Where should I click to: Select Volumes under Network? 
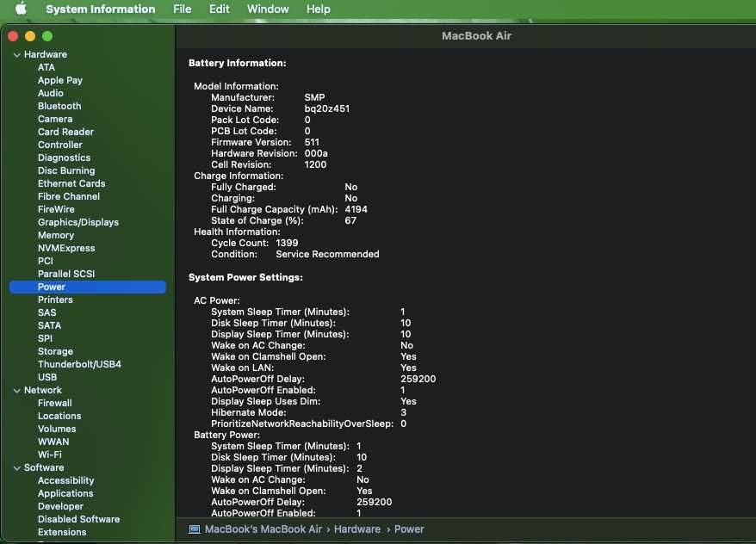click(57, 429)
